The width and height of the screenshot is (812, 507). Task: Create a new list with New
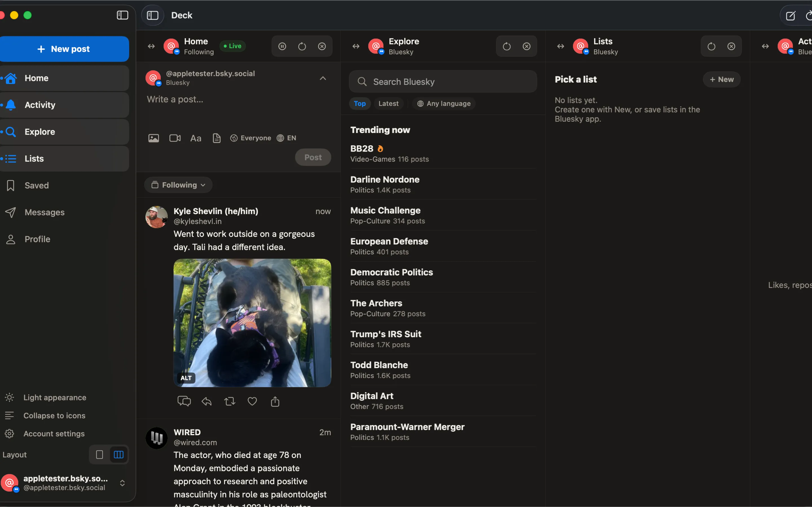coord(721,79)
